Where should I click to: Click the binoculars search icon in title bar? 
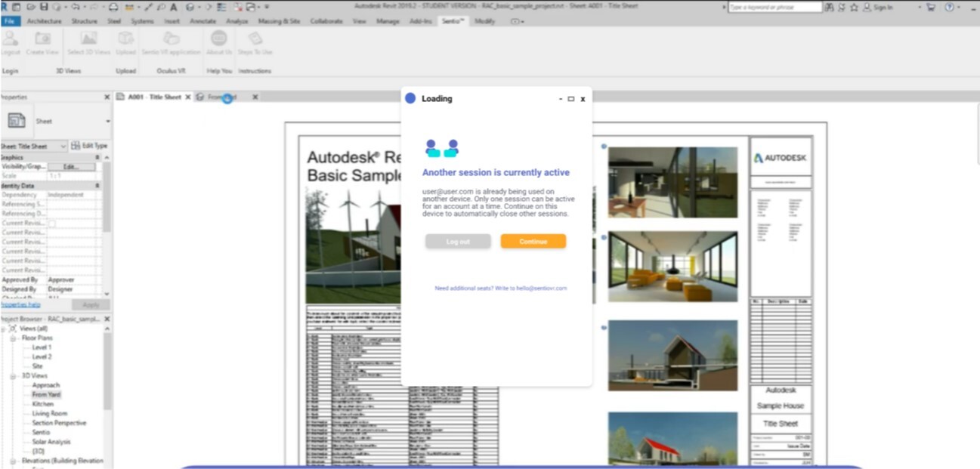tap(830, 7)
